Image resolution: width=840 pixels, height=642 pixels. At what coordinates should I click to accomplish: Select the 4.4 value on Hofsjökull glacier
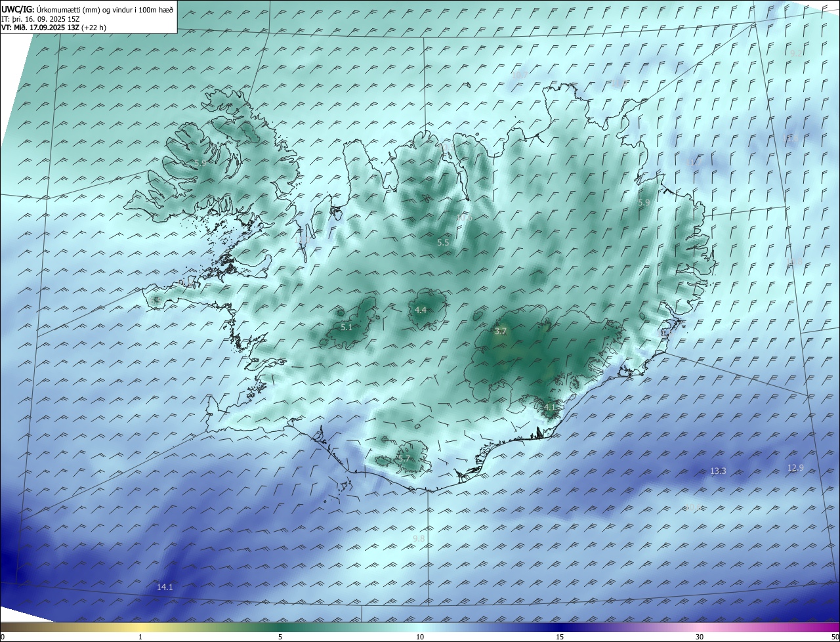[421, 310]
